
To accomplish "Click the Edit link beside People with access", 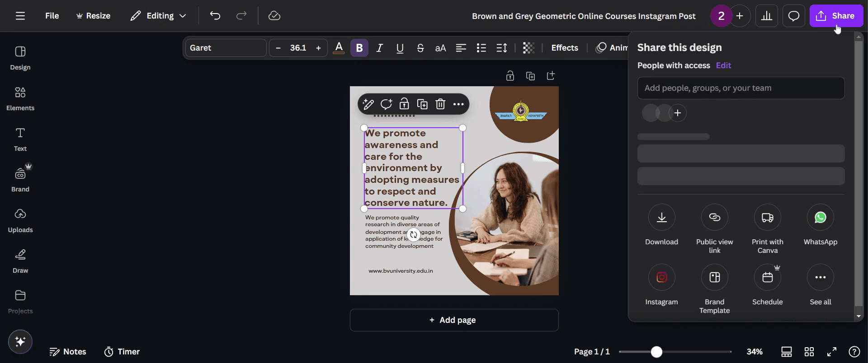I will coord(723,65).
